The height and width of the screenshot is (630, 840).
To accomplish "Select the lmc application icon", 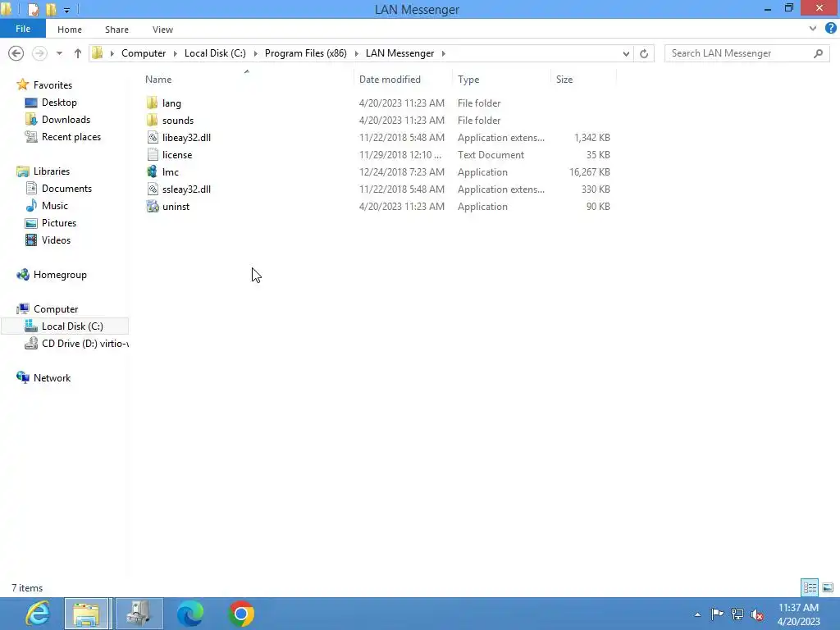I will coord(153,172).
